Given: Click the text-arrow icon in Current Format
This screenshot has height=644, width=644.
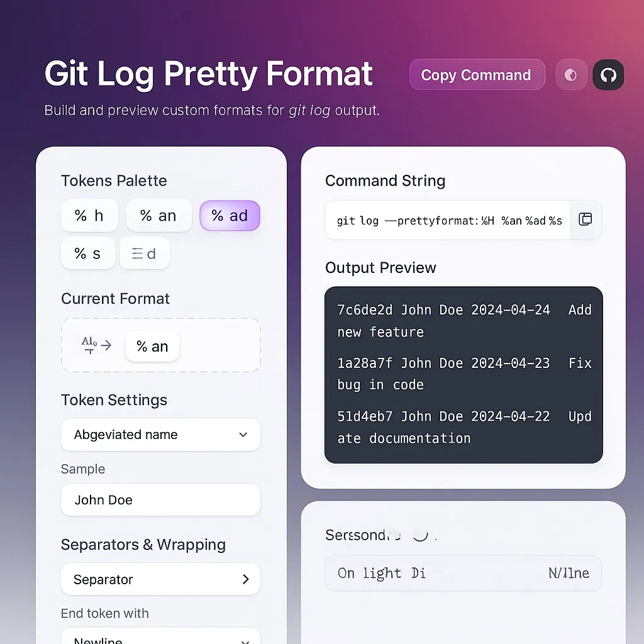Looking at the screenshot, I should click(96, 345).
